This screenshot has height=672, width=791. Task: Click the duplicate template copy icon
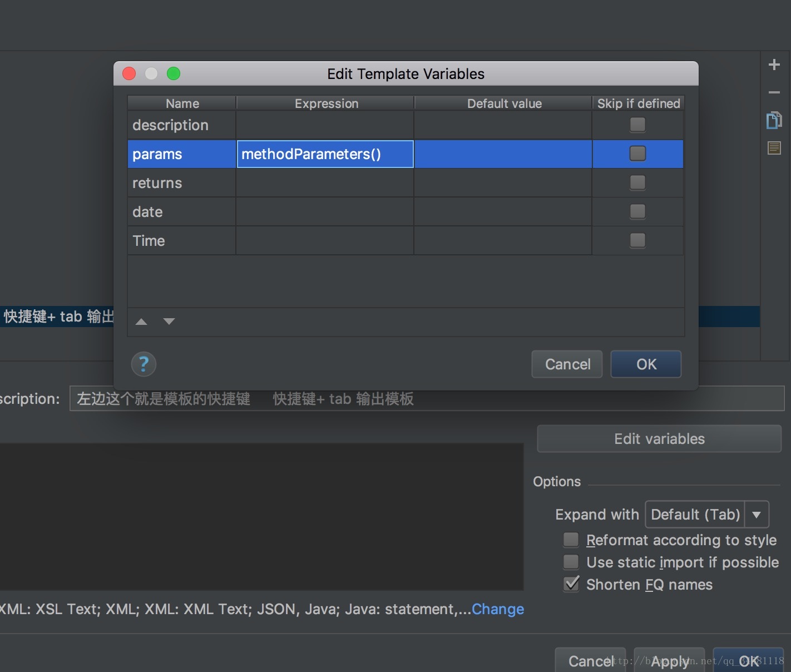coord(774,120)
